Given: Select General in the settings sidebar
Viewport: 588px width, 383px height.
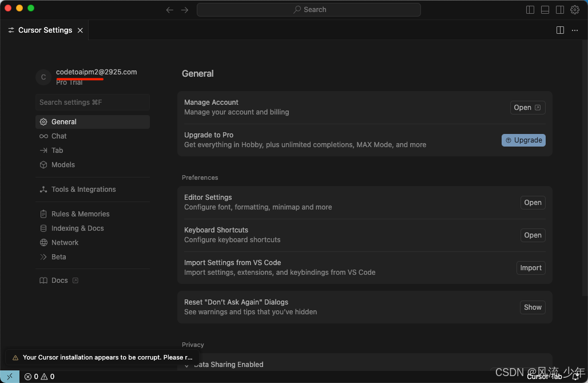Looking at the screenshot, I should (x=93, y=122).
